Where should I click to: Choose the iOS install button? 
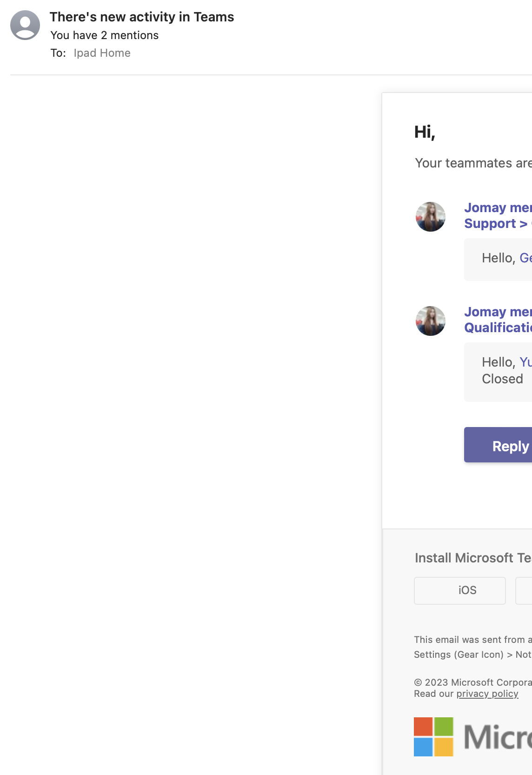(460, 591)
